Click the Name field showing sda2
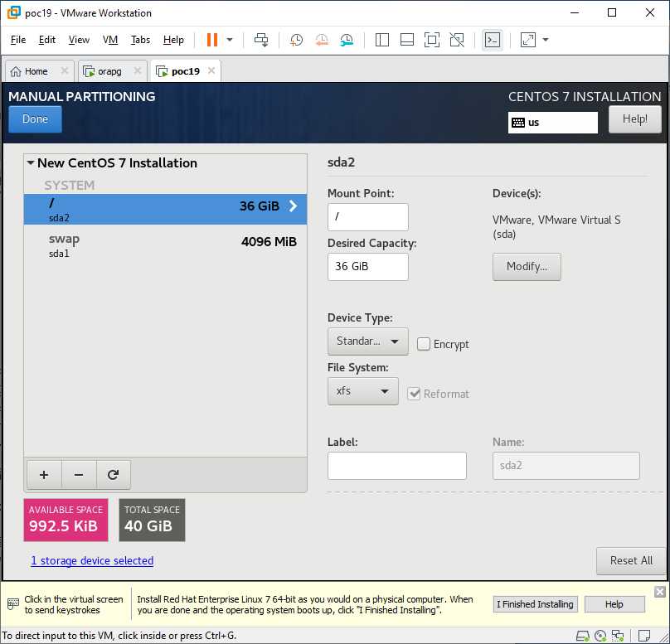This screenshot has height=644, width=670. click(566, 466)
